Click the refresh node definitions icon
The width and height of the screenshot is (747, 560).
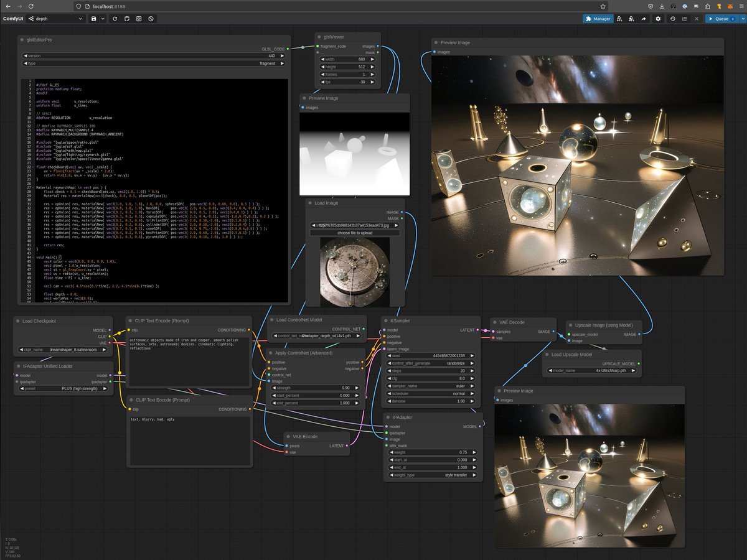pyautogui.click(x=115, y=19)
